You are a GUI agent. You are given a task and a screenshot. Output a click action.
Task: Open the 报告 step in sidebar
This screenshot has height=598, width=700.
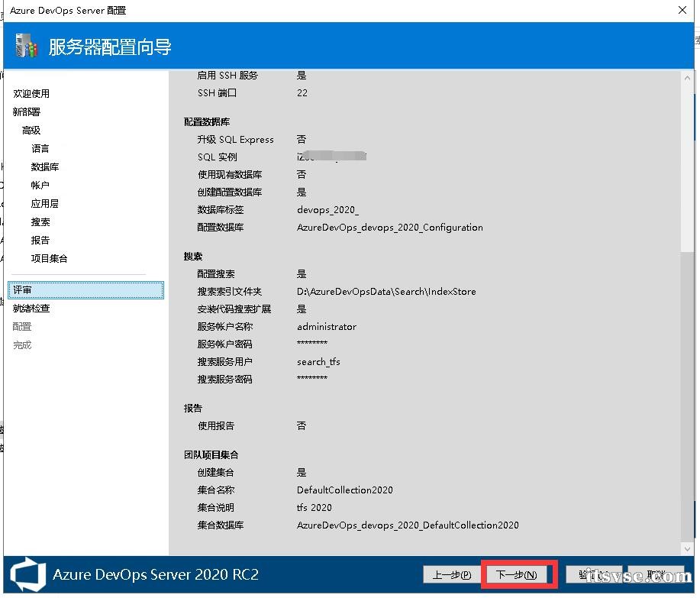point(40,241)
